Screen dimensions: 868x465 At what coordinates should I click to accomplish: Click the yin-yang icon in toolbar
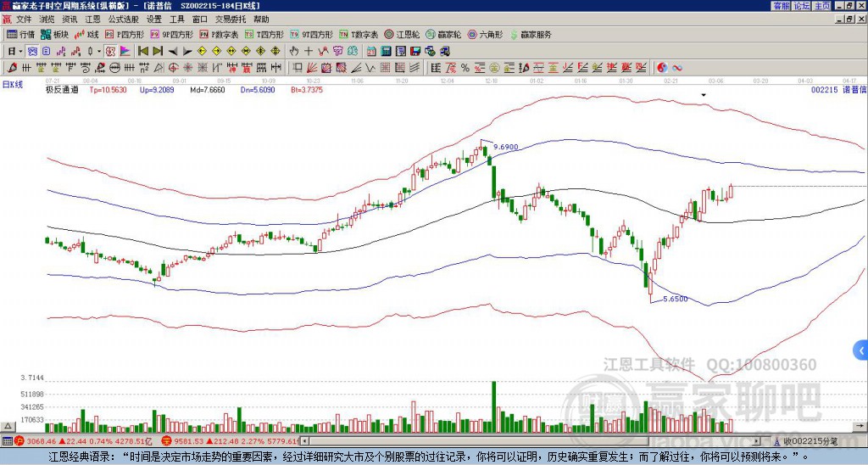click(662, 68)
